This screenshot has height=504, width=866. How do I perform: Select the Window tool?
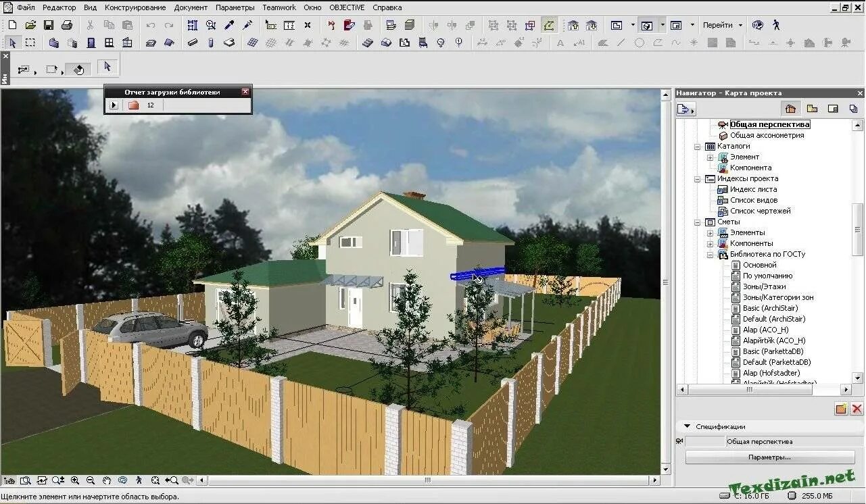[x=109, y=43]
